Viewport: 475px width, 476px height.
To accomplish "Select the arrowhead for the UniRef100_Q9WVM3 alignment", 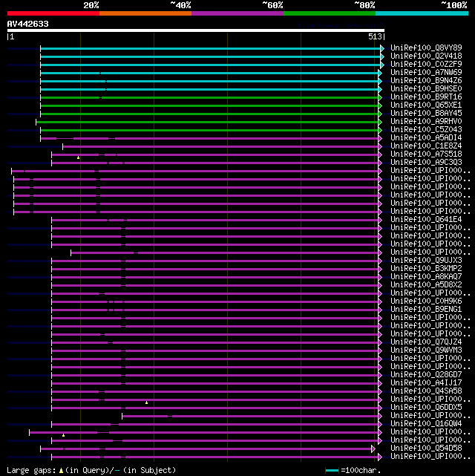I will (x=380, y=351).
